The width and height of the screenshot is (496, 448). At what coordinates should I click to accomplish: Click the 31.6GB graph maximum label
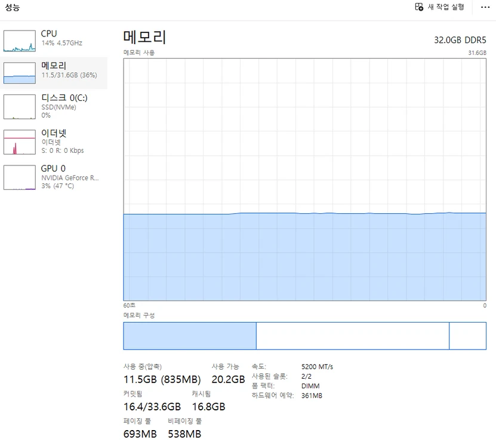point(477,53)
